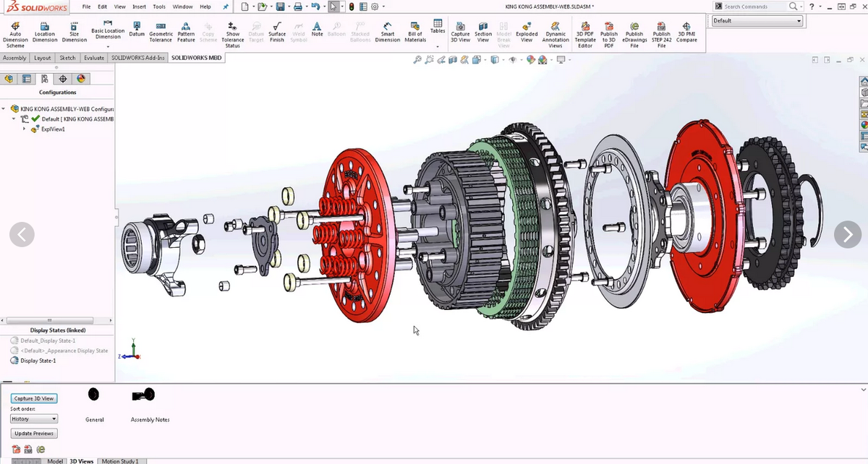Open the File menu
Screen dimensions: 868x464
pos(86,7)
